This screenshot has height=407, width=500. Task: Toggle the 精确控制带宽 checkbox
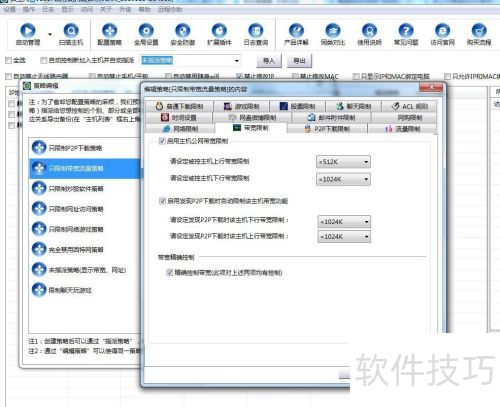(x=169, y=273)
